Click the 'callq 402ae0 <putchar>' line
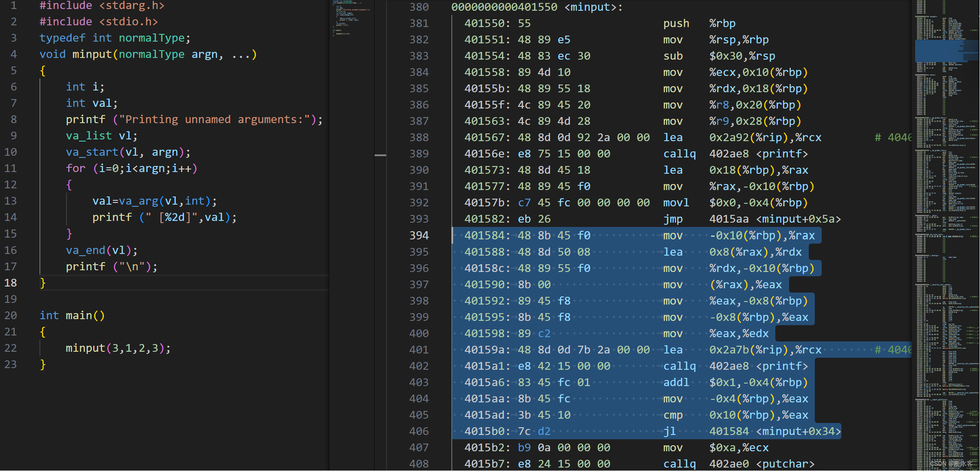The image size is (980, 471). (639, 464)
